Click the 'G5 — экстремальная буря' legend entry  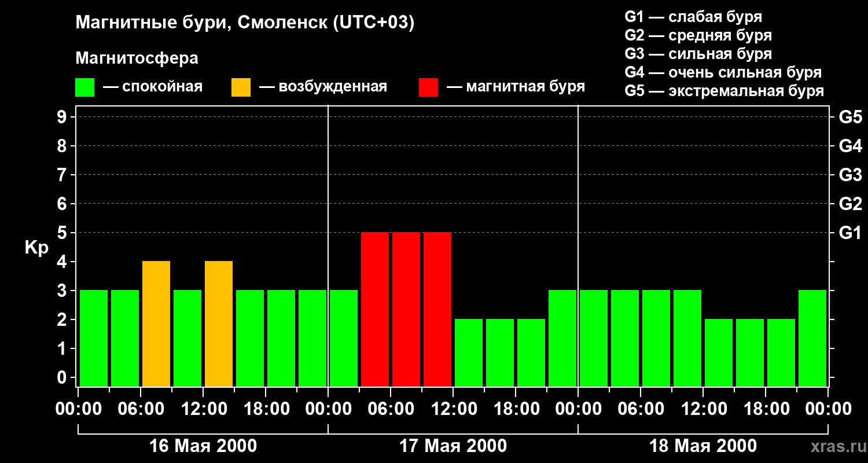click(724, 91)
